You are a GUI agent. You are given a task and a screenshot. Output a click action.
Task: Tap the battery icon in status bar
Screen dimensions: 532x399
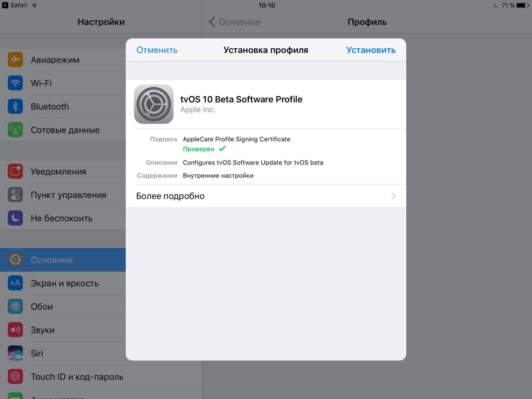tap(523, 5)
